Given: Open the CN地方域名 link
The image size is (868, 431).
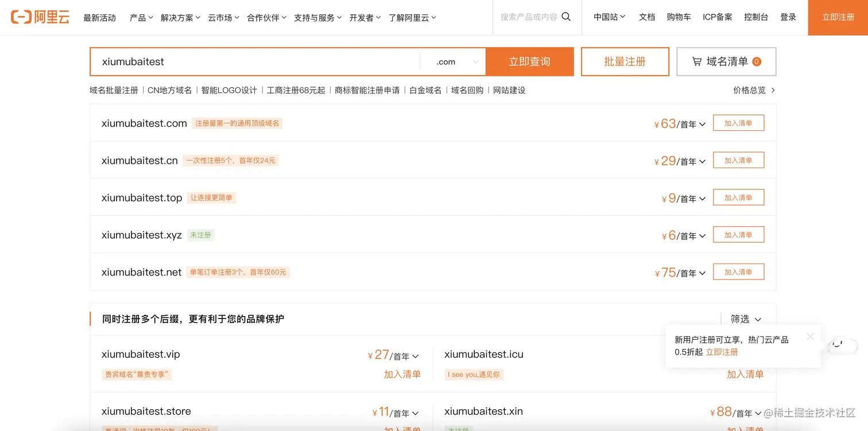Looking at the screenshot, I should pyautogui.click(x=169, y=90).
